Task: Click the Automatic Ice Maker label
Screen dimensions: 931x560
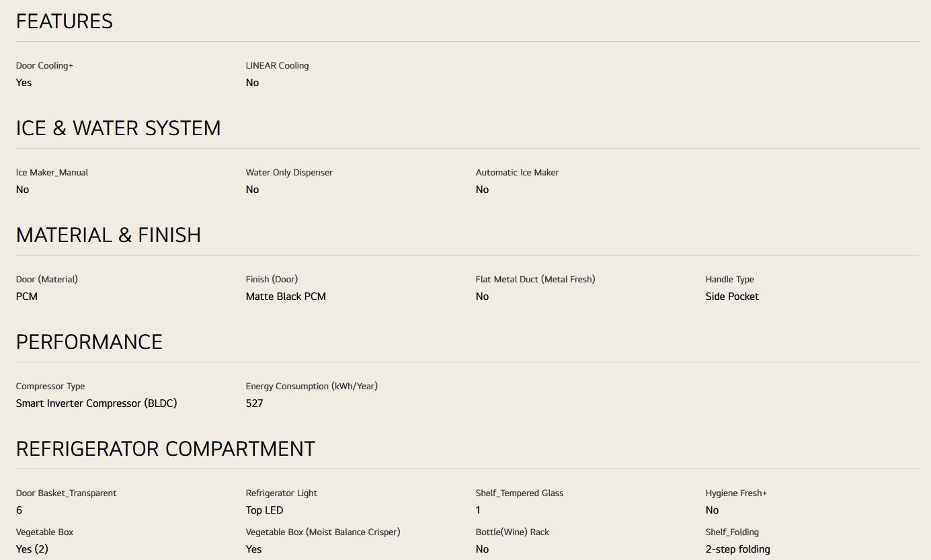Action: coord(517,173)
